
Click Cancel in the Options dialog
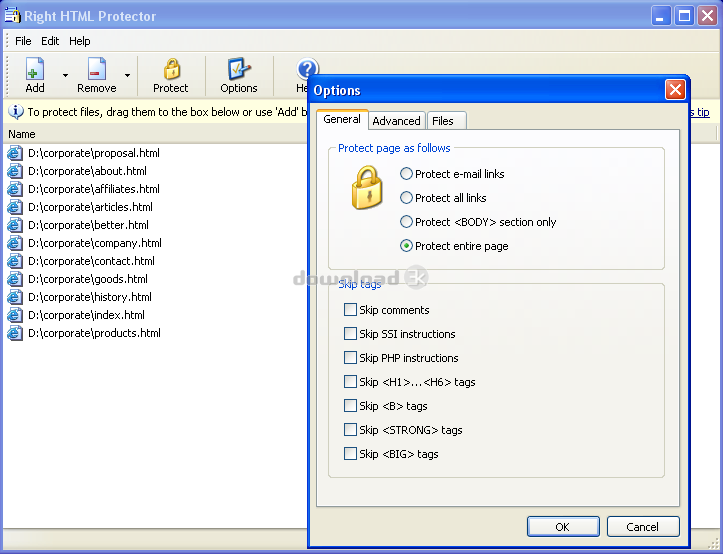643,527
